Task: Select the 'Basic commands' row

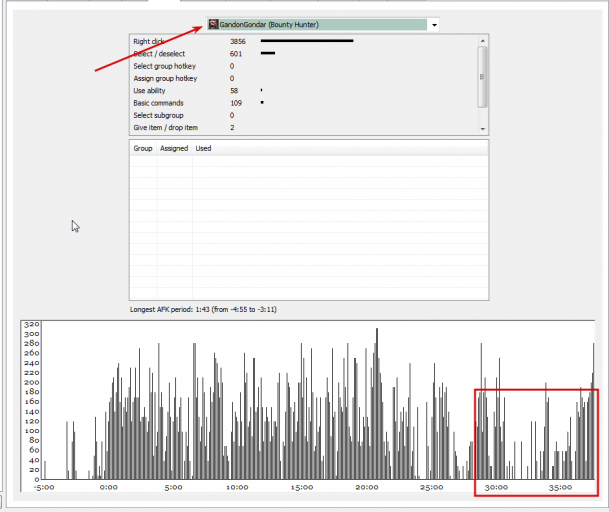Action: pos(303,103)
